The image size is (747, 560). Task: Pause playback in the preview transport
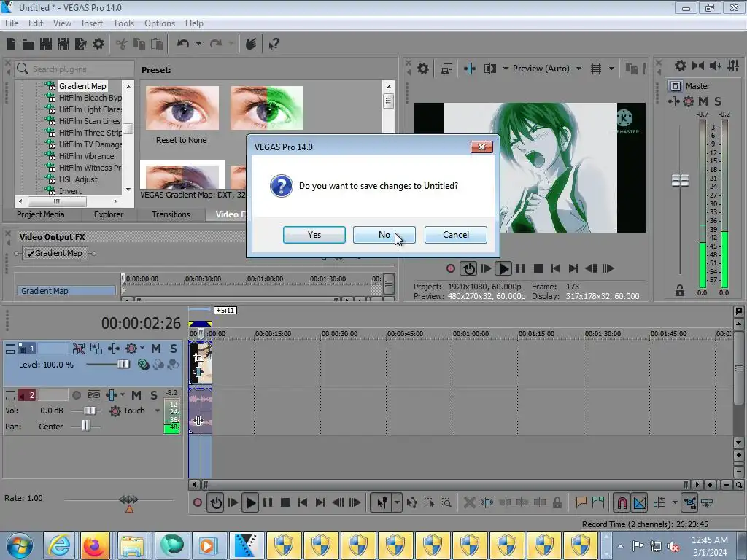point(521,268)
